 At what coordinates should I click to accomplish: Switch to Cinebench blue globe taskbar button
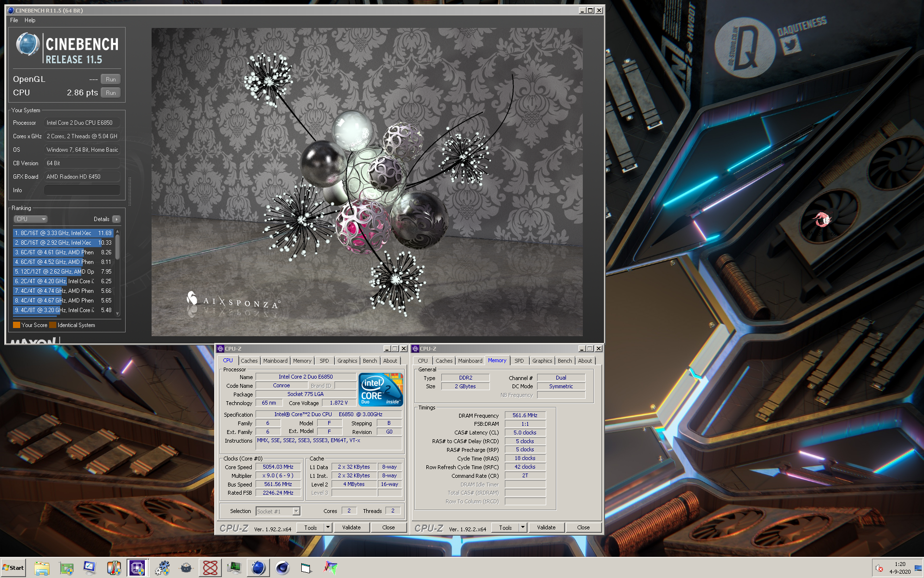(258, 568)
